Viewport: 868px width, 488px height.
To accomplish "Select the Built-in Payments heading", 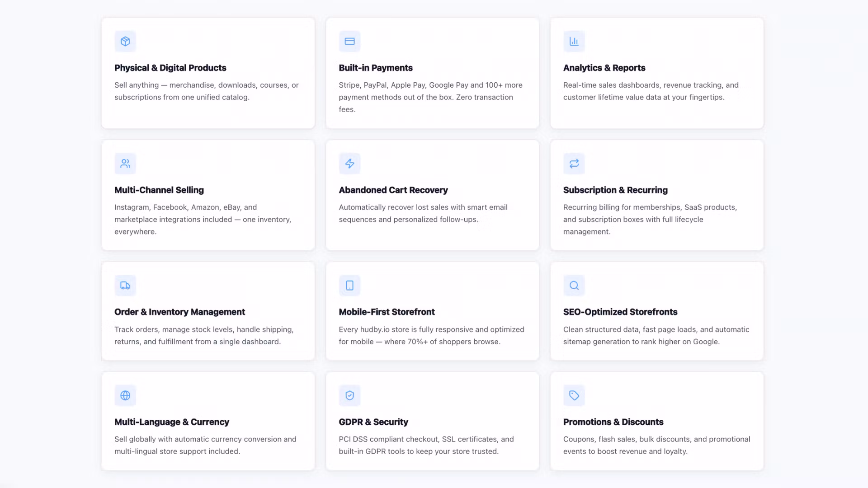I will click(375, 68).
